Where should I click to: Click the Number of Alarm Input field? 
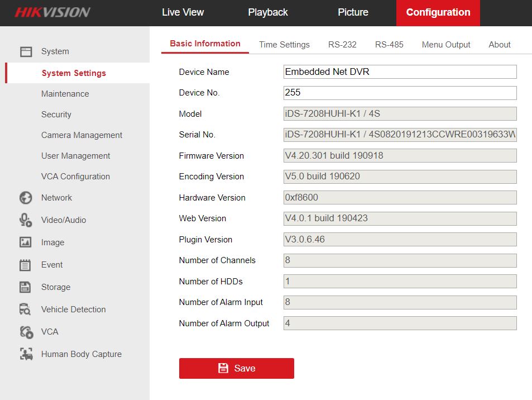click(x=400, y=302)
